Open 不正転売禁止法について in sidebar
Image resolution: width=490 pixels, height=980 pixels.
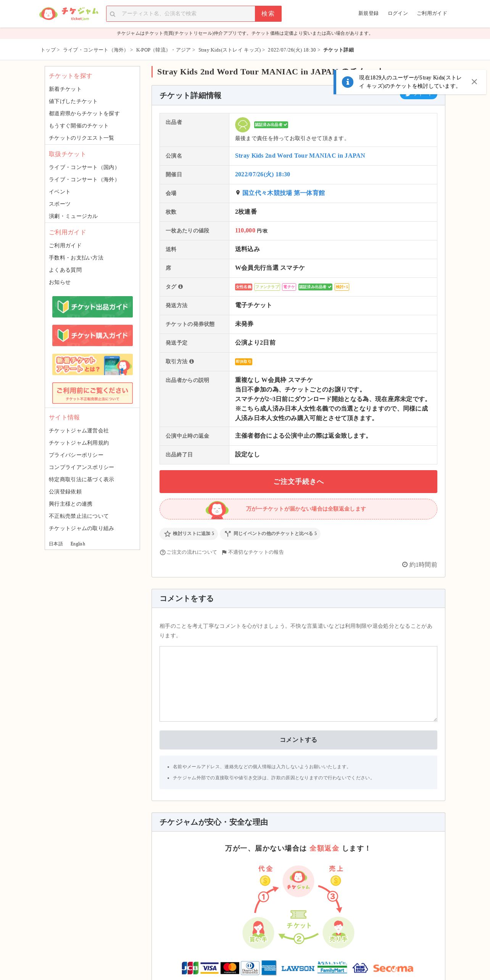pos(79,516)
